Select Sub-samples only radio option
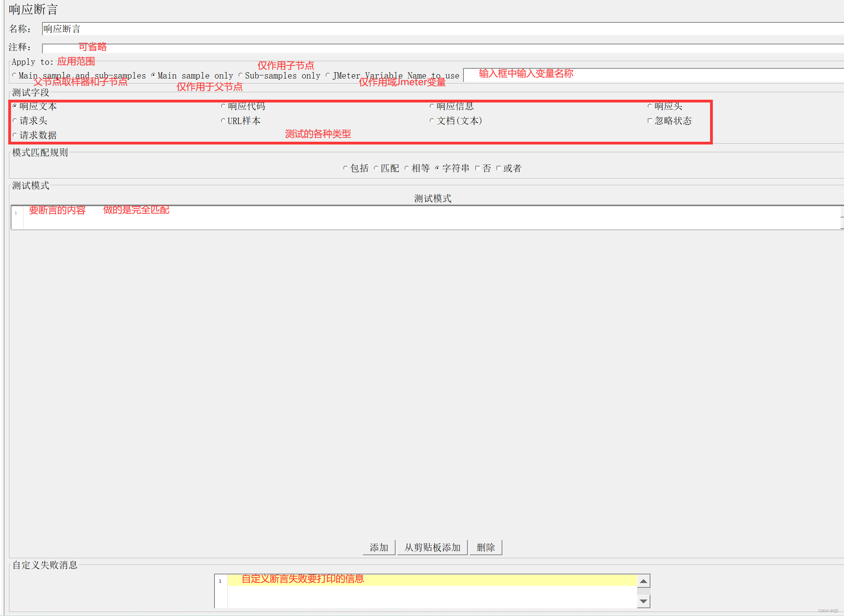This screenshot has height=616, width=844. 241,75
